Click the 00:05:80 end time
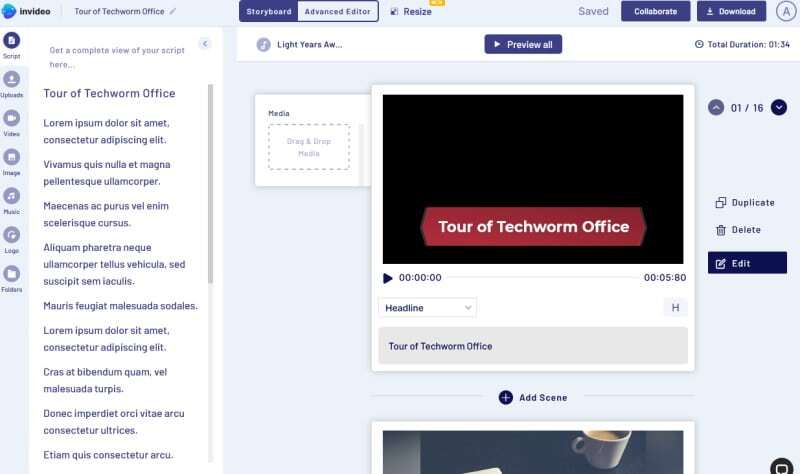 pyautogui.click(x=665, y=278)
